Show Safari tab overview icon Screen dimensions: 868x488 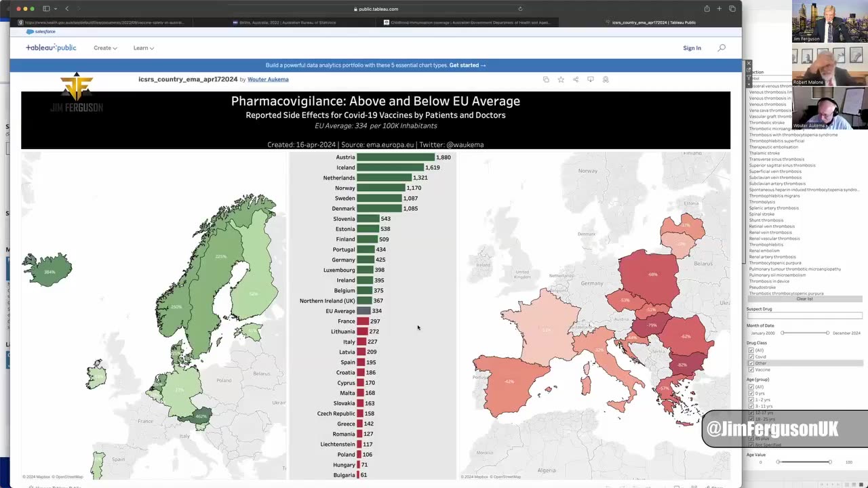(732, 9)
